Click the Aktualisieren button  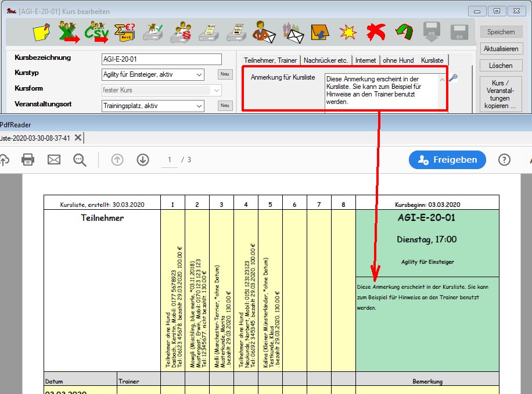tap(501, 49)
